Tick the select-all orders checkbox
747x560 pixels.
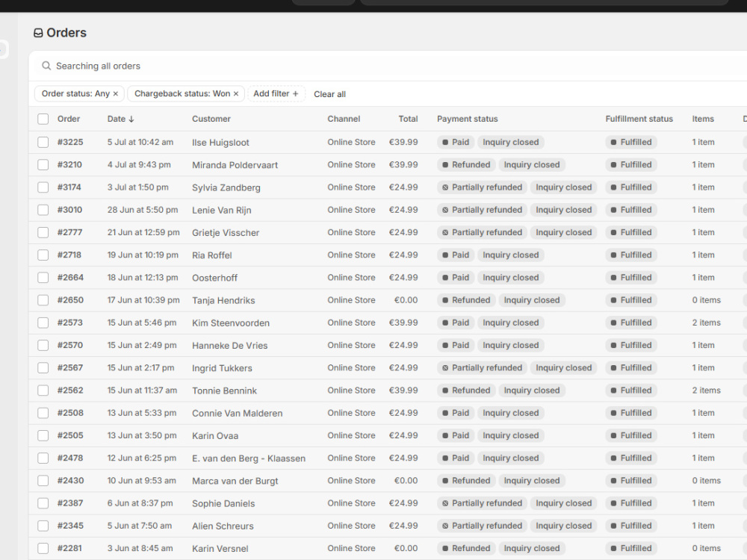pos(43,119)
